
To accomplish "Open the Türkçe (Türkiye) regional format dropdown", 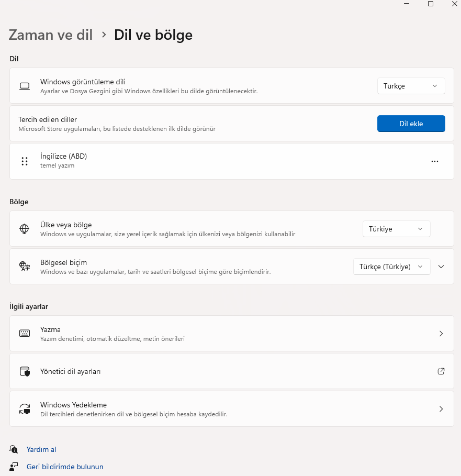I will tap(391, 267).
